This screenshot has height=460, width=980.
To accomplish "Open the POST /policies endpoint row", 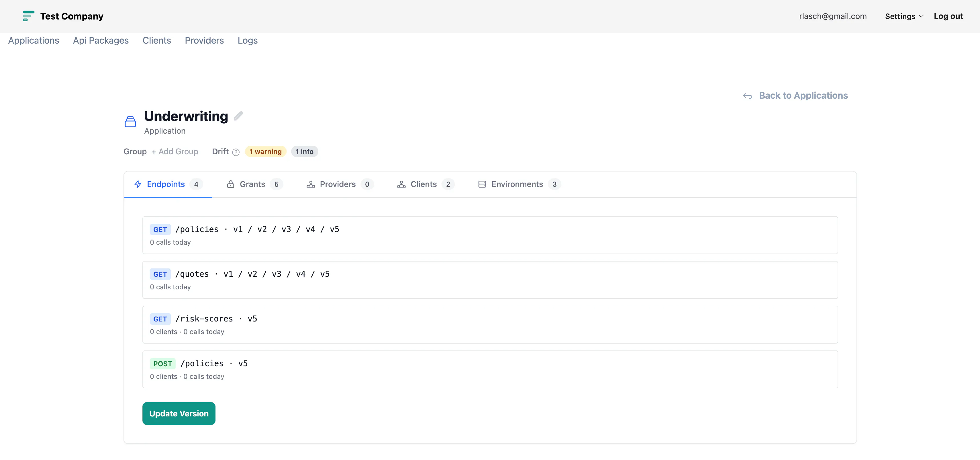I will pos(490,369).
